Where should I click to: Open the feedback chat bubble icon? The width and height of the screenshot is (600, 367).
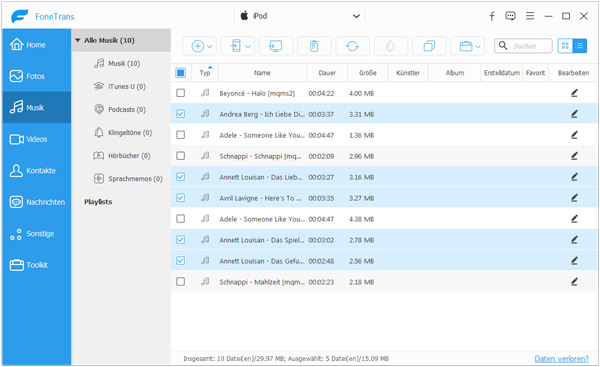(x=510, y=16)
